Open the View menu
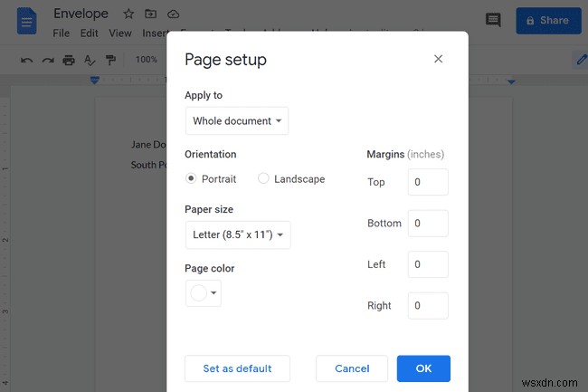The width and height of the screenshot is (588, 392). point(120,33)
